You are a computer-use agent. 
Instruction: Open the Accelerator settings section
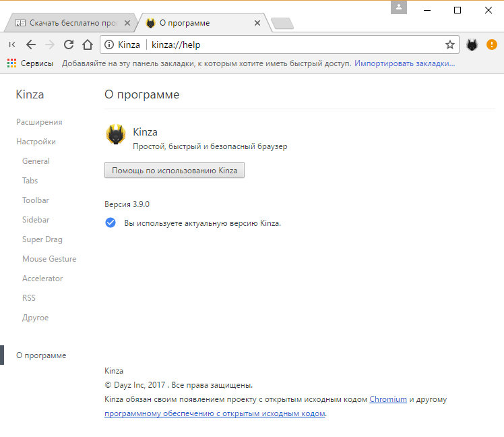coord(42,279)
